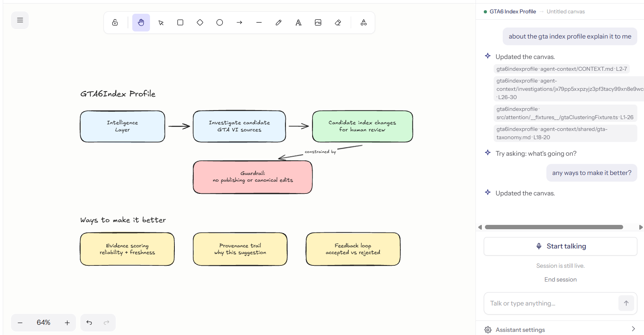This screenshot has width=644, height=335.
Task: Open Untitled canvas breadcrumb
Action: click(x=565, y=11)
